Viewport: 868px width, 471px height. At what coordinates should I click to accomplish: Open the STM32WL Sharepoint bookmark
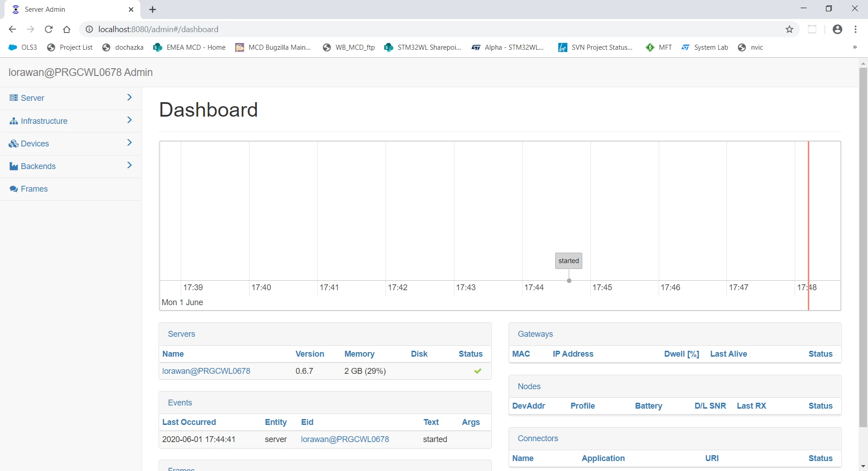pos(423,47)
